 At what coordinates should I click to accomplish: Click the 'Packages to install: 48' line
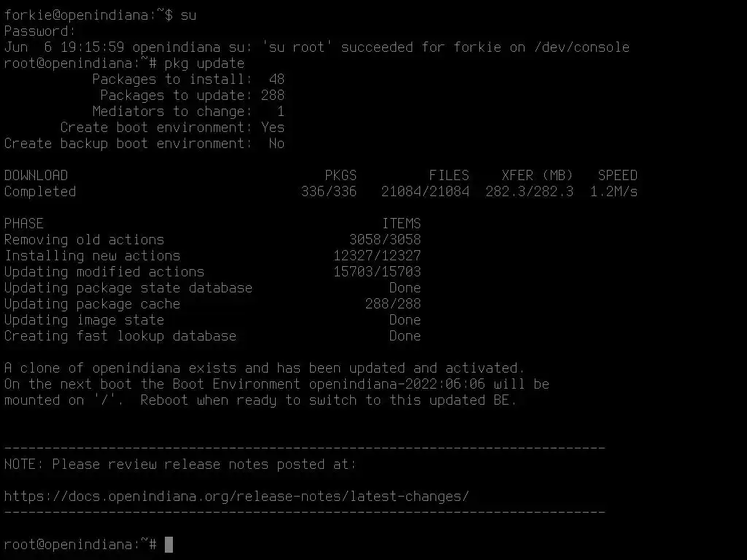(189, 79)
